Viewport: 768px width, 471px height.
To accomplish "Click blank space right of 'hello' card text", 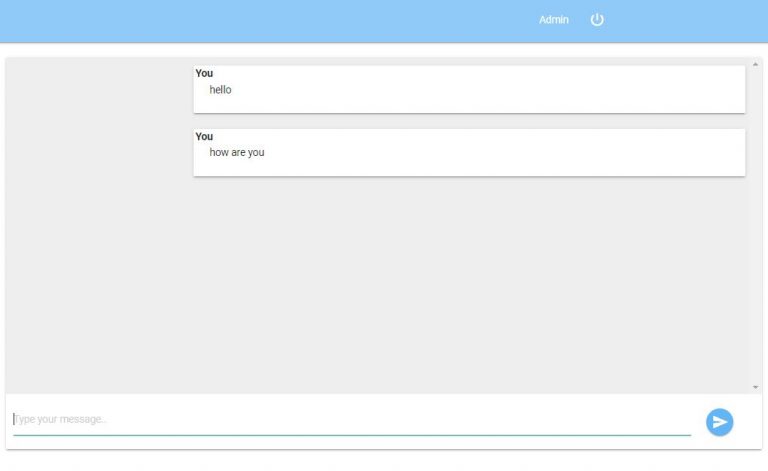I will (x=500, y=90).
